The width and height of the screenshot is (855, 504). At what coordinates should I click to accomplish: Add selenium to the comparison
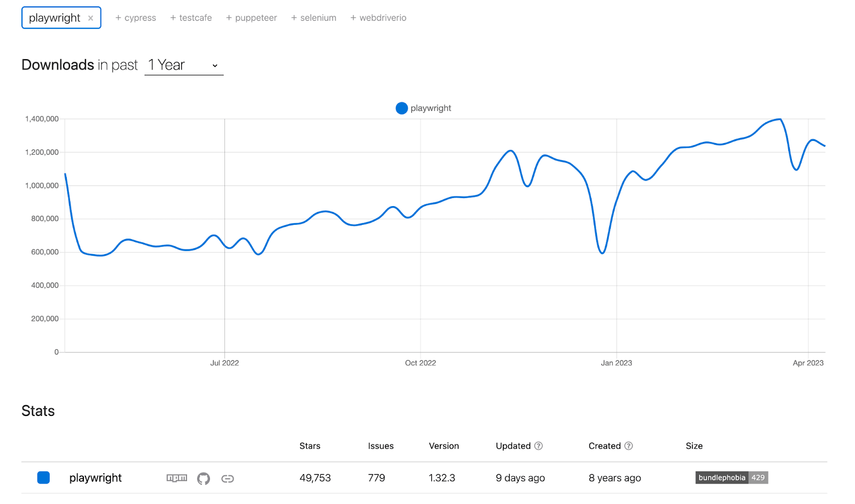click(314, 18)
